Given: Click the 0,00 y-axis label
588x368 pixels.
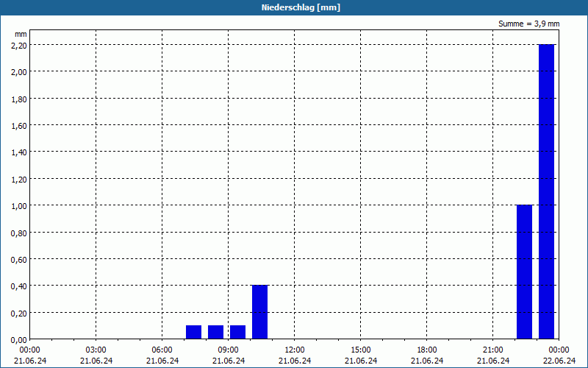Looking at the screenshot, I should (19, 340).
